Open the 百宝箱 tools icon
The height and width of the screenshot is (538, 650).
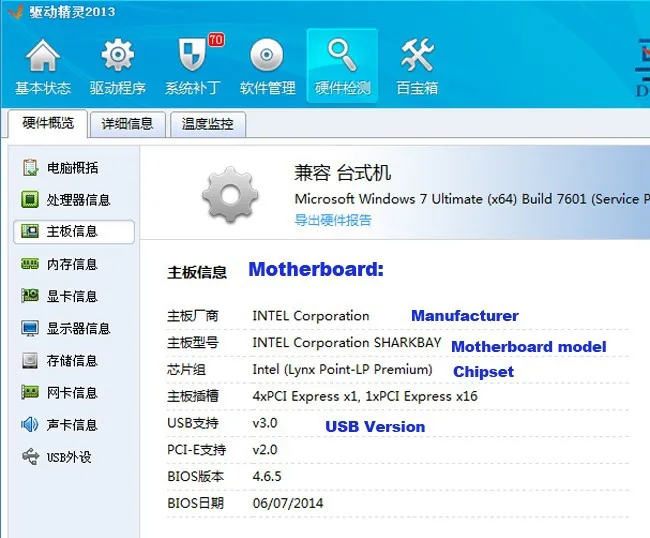[417, 55]
